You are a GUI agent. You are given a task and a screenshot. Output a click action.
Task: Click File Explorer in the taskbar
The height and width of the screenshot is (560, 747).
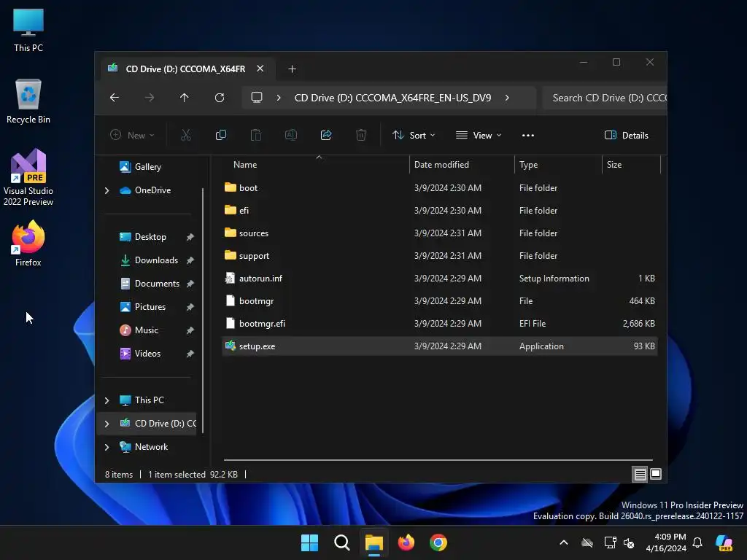pyautogui.click(x=374, y=542)
